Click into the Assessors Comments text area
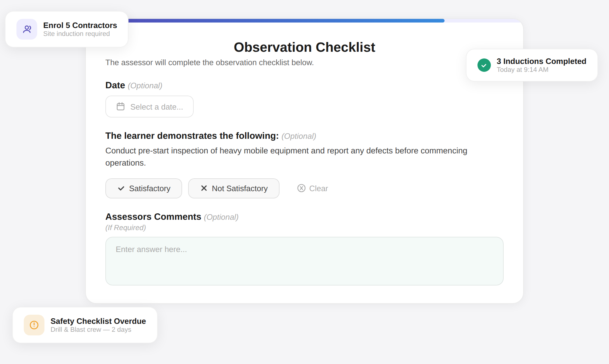The height and width of the screenshot is (364, 609). (304, 261)
